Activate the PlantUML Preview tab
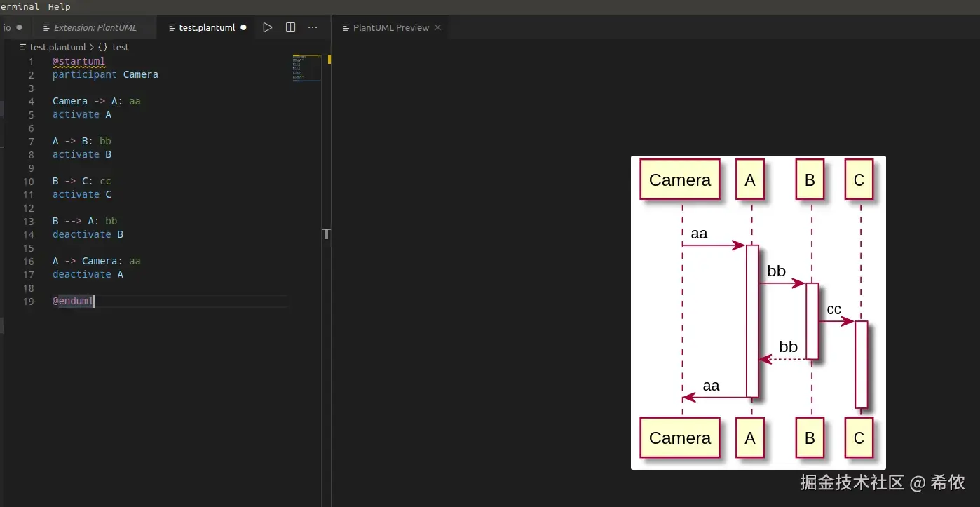This screenshot has height=507, width=980. pos(390,27)
